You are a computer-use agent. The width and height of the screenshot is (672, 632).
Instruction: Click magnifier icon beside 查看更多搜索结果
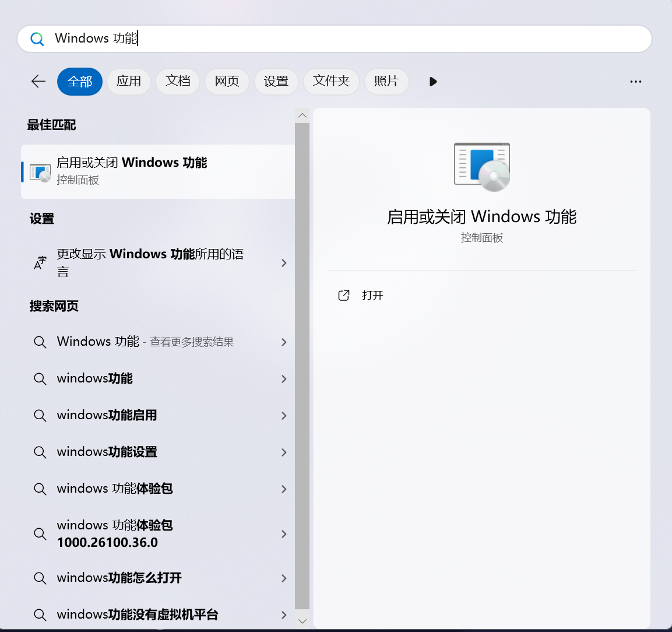point(40,342)
